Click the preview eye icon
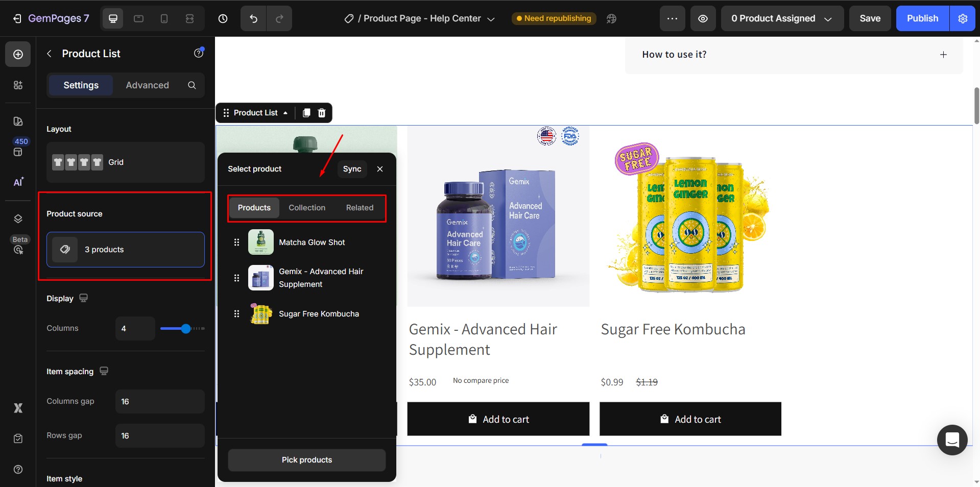Screen dimensions: 980x487 [703, 18]
